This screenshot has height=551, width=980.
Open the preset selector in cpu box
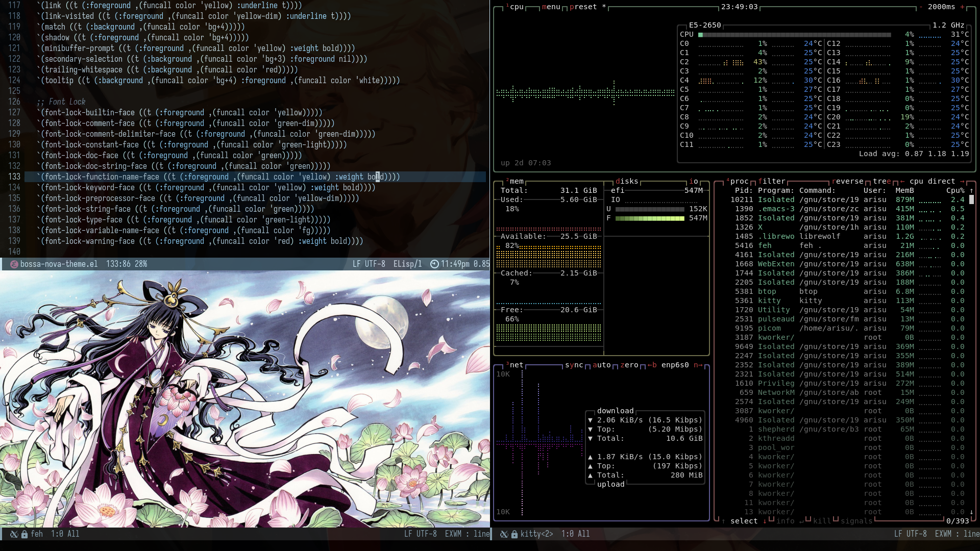583,7
